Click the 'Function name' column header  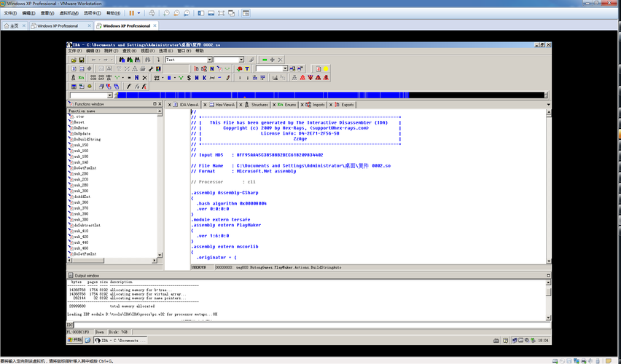pos(112,111)
